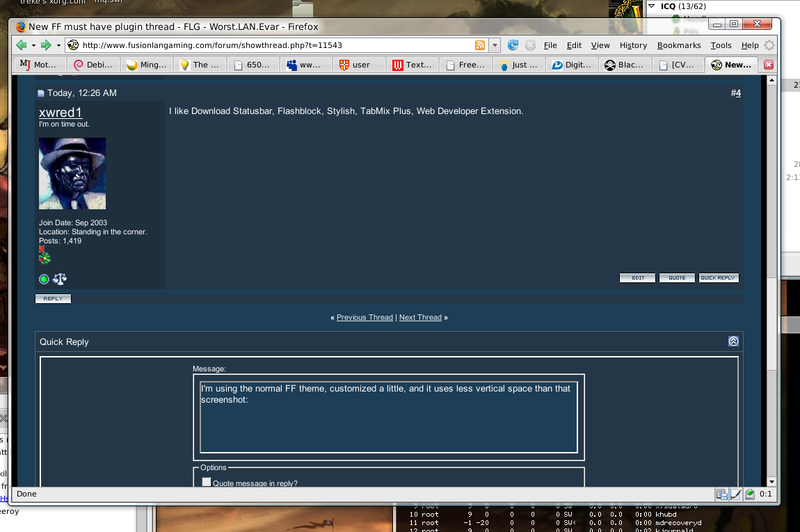Switch to the 'ww...' tab
This screenshot has width=800, height=532.
pyautogui.click(x=306, y=65)
